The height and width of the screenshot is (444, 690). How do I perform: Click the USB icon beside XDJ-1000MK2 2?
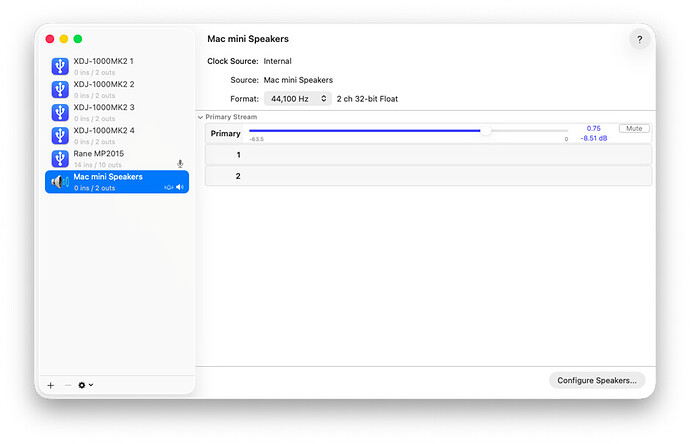[x=60, y=89]
